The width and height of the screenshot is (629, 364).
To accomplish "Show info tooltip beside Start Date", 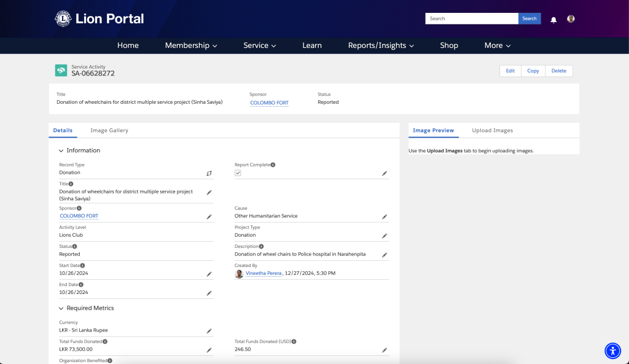I will (x=82, y=265).
